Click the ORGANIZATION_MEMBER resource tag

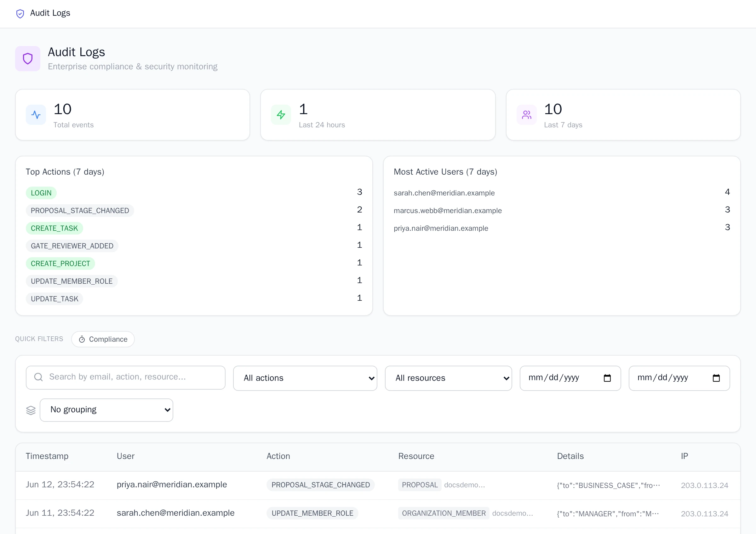[444, 513]
